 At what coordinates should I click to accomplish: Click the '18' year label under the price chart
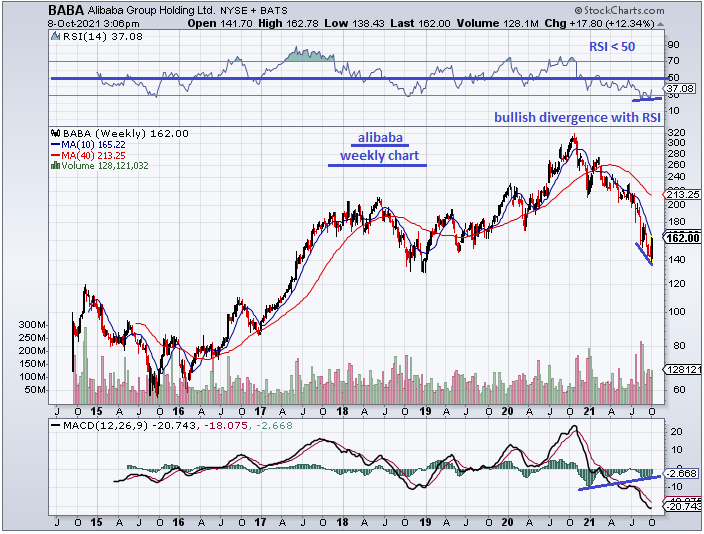coord(342,411)
